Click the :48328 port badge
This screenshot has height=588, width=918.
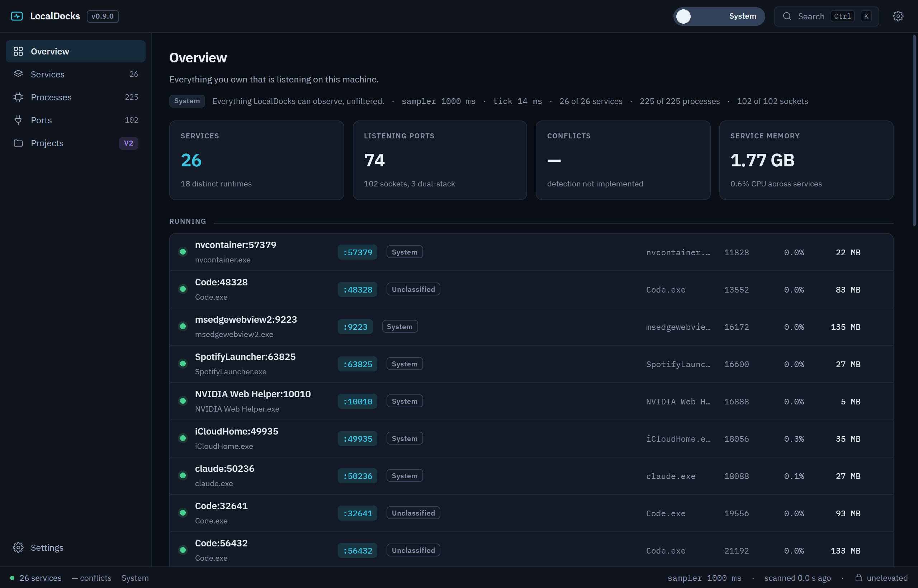(x=358, y=289)
